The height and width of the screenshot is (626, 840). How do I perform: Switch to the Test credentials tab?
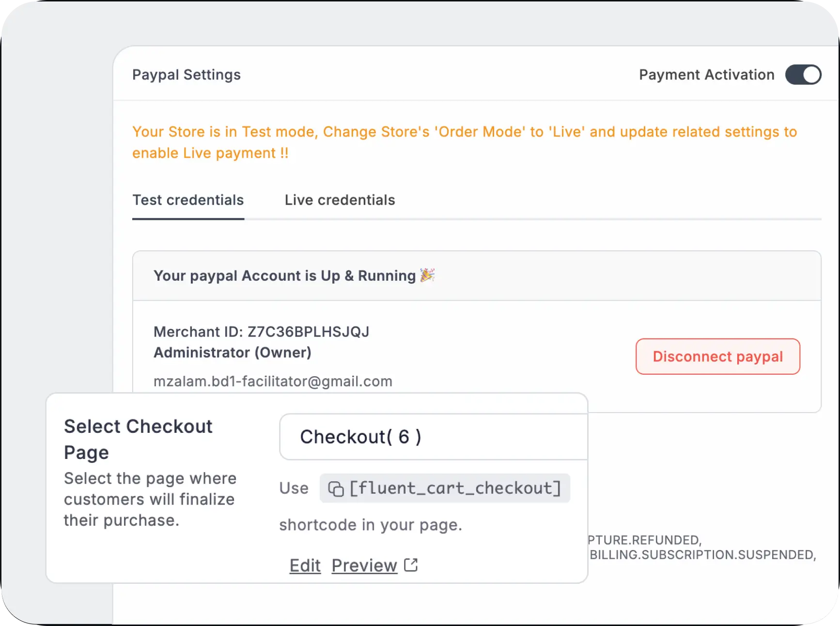[x=188, y=200]
